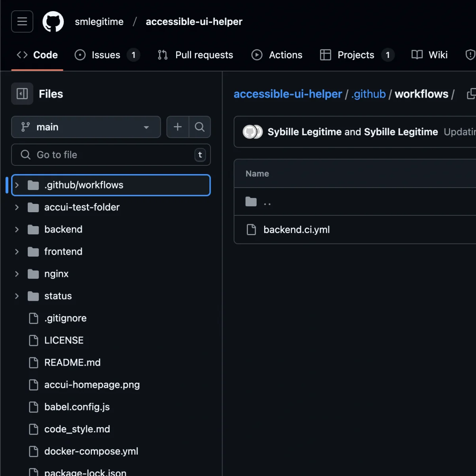Expand the nginx folder chevron
Screen dimensions: 476x476
[x=17, y=274]
